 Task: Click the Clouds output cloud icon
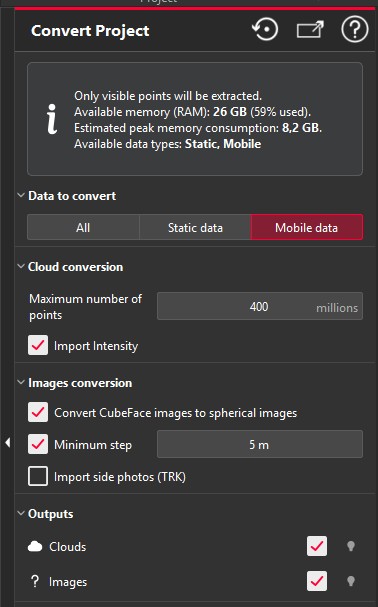pyautogui.click(x=35, y=546)
